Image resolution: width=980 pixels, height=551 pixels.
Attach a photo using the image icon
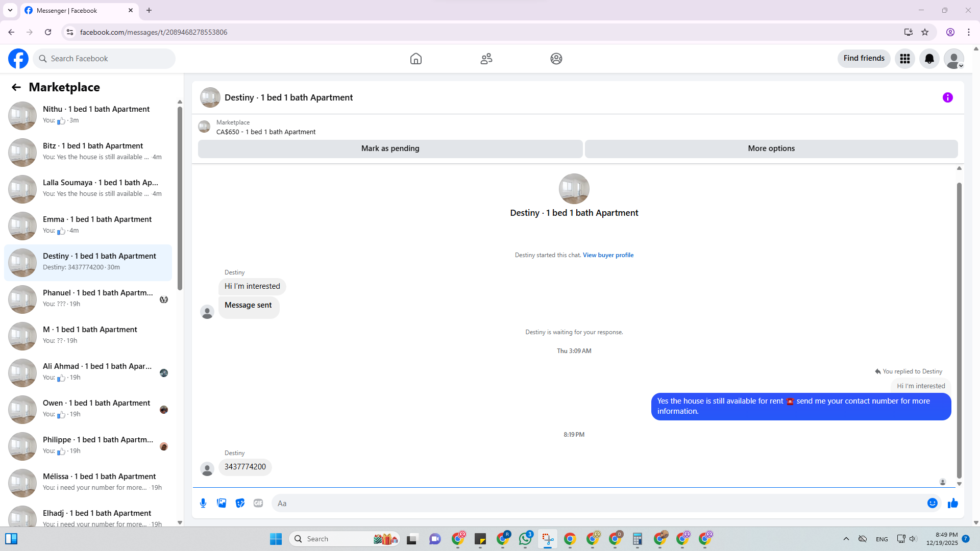point(222,503)
